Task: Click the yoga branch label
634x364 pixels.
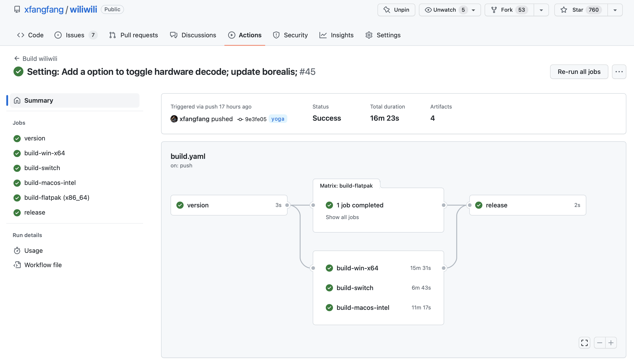Action: pyautogui.click(x=278, y=119)
